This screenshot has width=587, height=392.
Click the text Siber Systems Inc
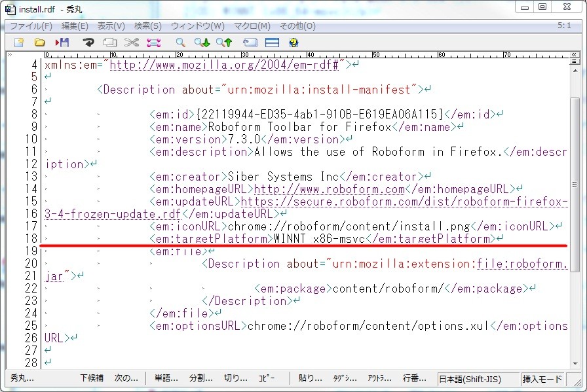tap(283, 177)
